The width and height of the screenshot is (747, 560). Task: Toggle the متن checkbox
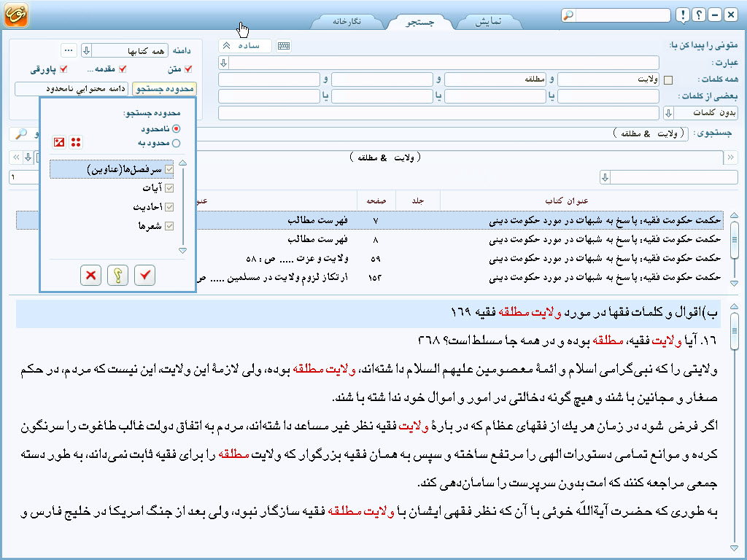[188, 69]
